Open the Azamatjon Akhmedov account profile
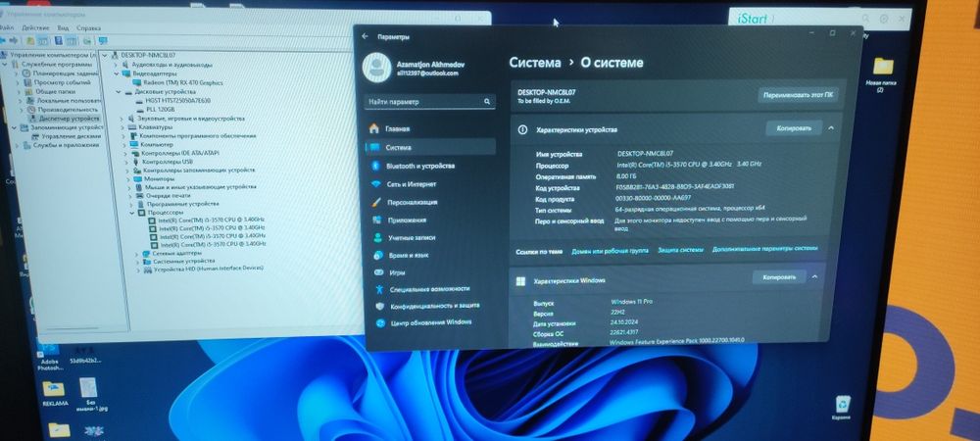Image resolution: width=980 pixels, height=441 pixels. coord(416,68)
